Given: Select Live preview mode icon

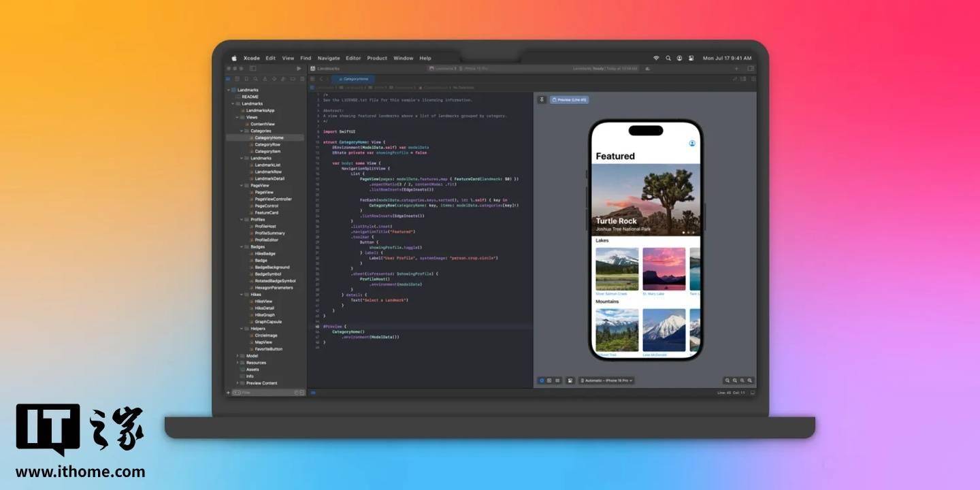Looking at the screenshot, I should (542, 380).
